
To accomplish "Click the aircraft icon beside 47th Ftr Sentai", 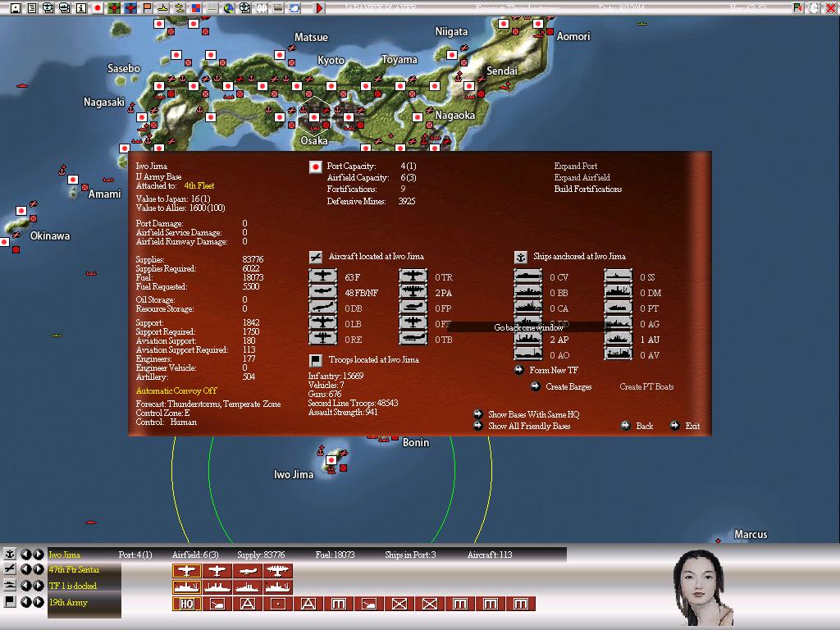I will (10, 569).
